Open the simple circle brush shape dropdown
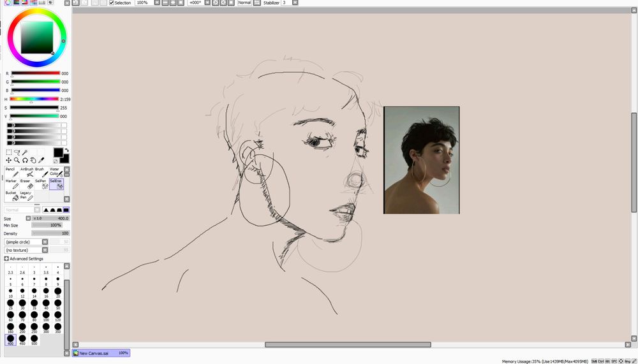 (x=45, y=242)
